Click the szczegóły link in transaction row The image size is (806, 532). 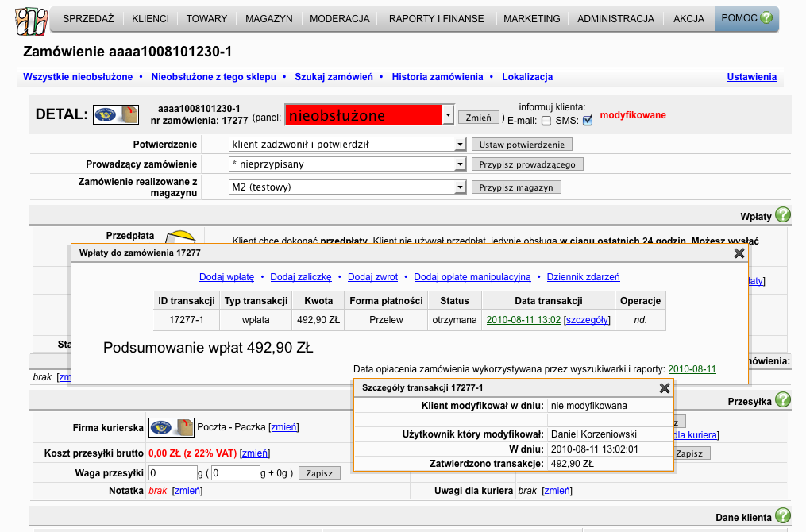[x=587, y=320]
